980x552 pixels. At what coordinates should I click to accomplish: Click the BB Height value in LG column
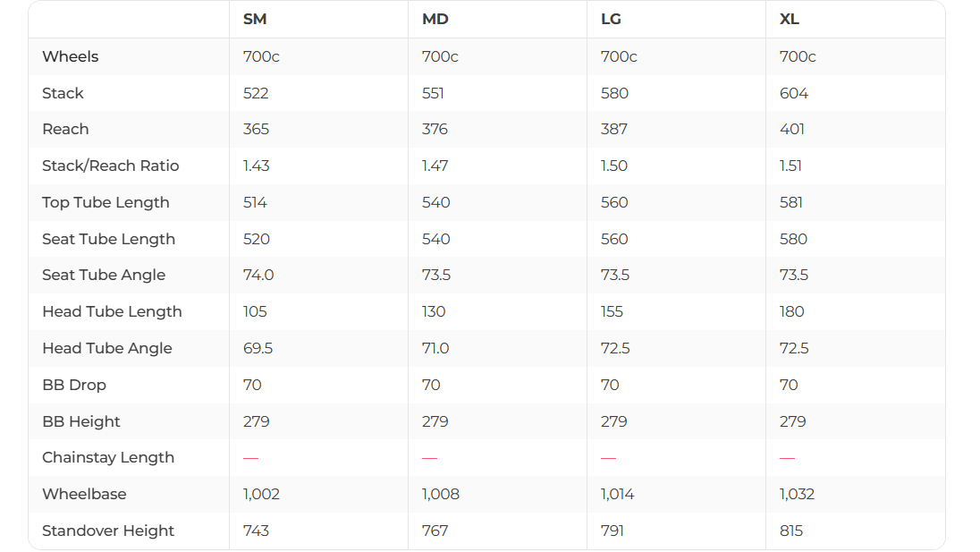click(613, 421)
